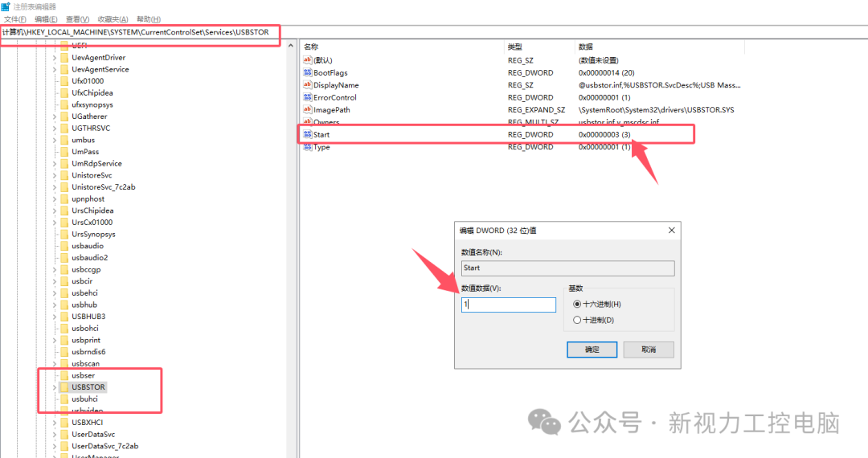Click the Start DWORD value icon
The image size is (868, 458).
(307, 135)
